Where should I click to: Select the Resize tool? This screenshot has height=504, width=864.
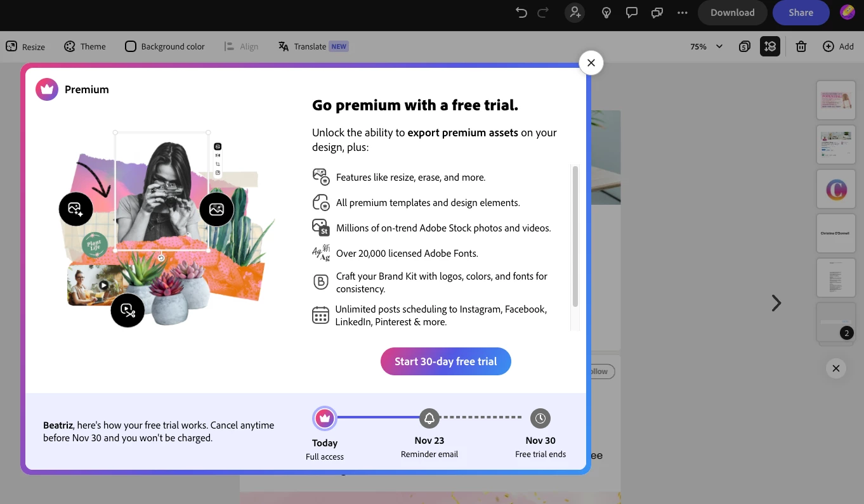coord(25,46)
